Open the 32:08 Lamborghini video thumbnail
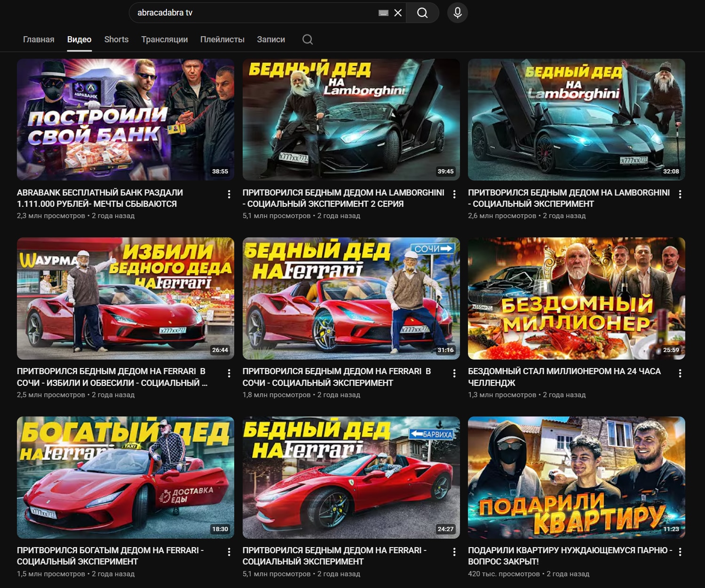Screen dimensions: 705x588 577,119
